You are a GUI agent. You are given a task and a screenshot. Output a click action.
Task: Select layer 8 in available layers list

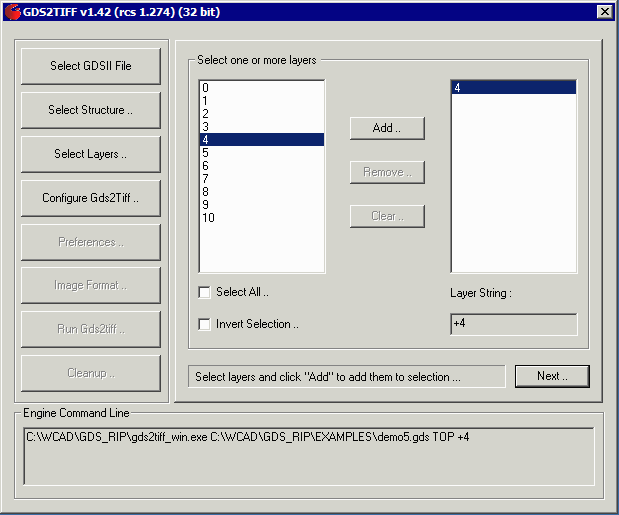[262, 192]
